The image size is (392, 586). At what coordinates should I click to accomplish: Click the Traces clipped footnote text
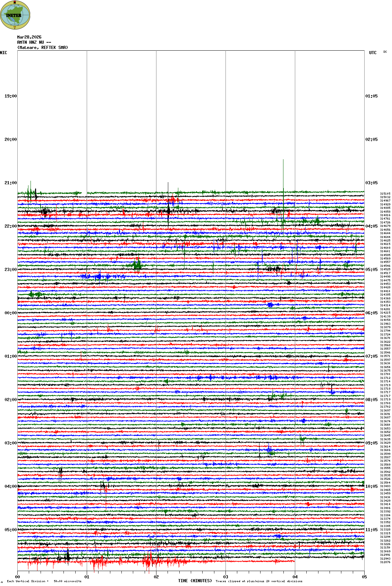coord(259,581)
